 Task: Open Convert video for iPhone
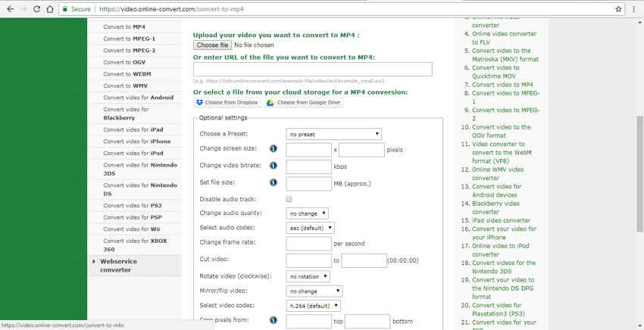click(137, 142)
